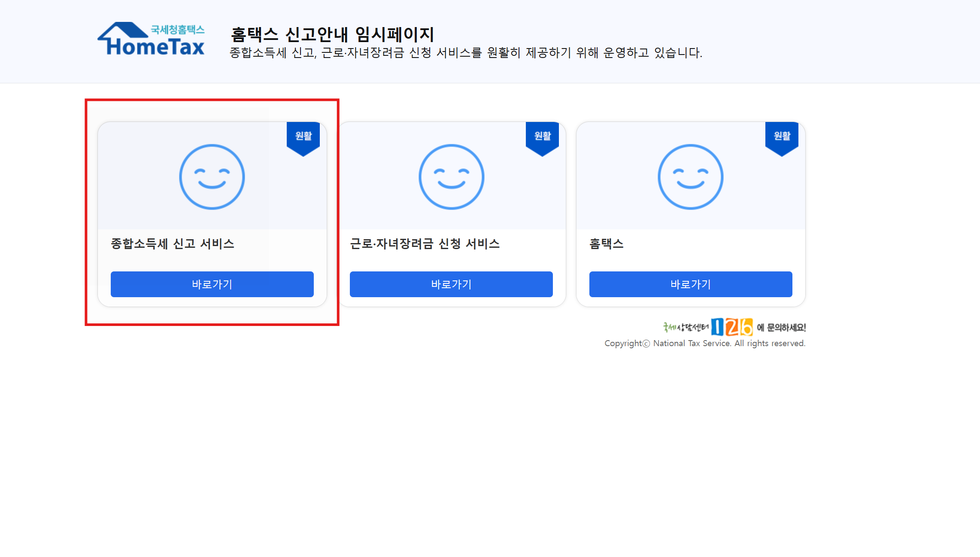Click the 종합소득세 신고 서비스 title text
This screenshot has height=557, width=980.
[x=173, y=244]
